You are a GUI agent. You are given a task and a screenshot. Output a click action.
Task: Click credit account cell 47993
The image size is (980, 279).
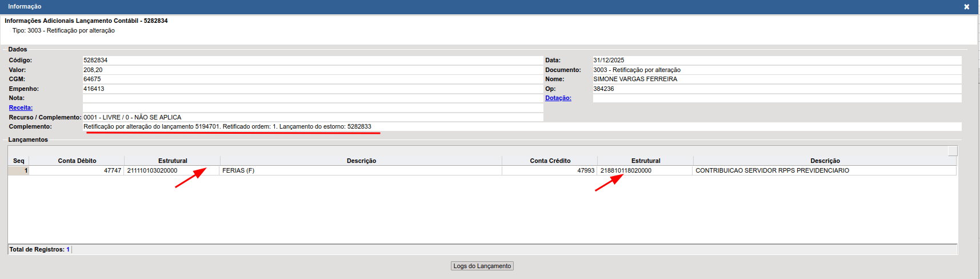[550, 170]
